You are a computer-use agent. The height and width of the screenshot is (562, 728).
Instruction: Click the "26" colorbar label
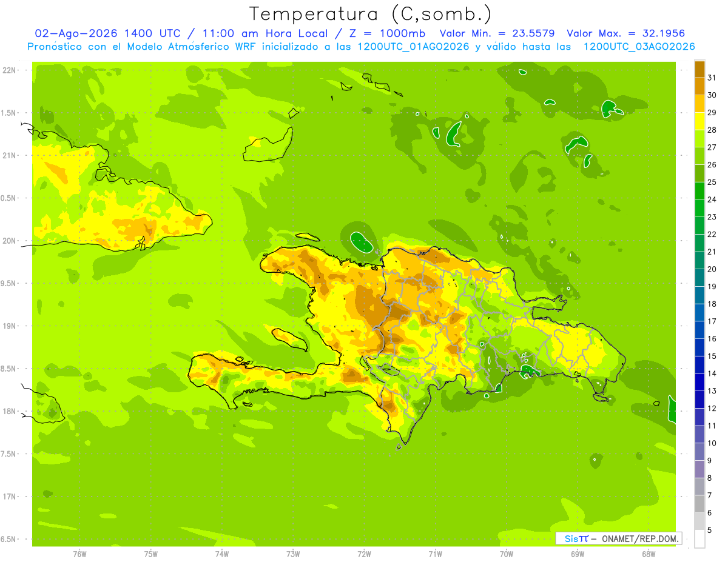(712, 164)
